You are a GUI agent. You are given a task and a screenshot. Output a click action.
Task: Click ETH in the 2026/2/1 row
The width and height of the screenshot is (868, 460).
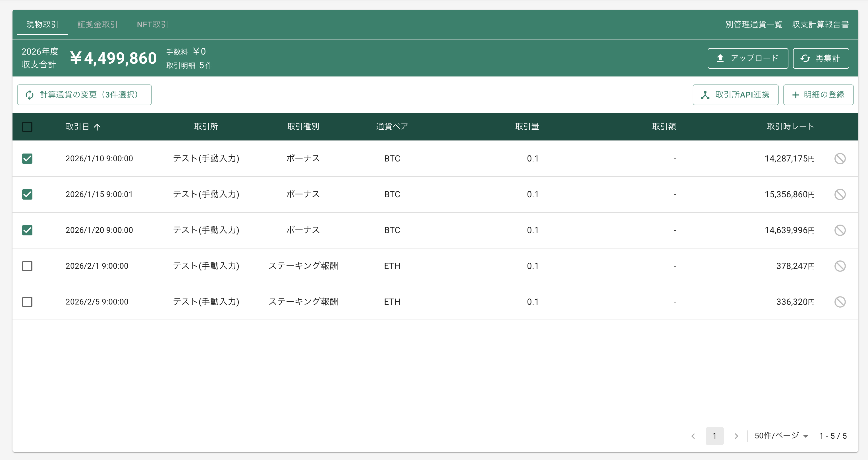[x=392, y=266]
